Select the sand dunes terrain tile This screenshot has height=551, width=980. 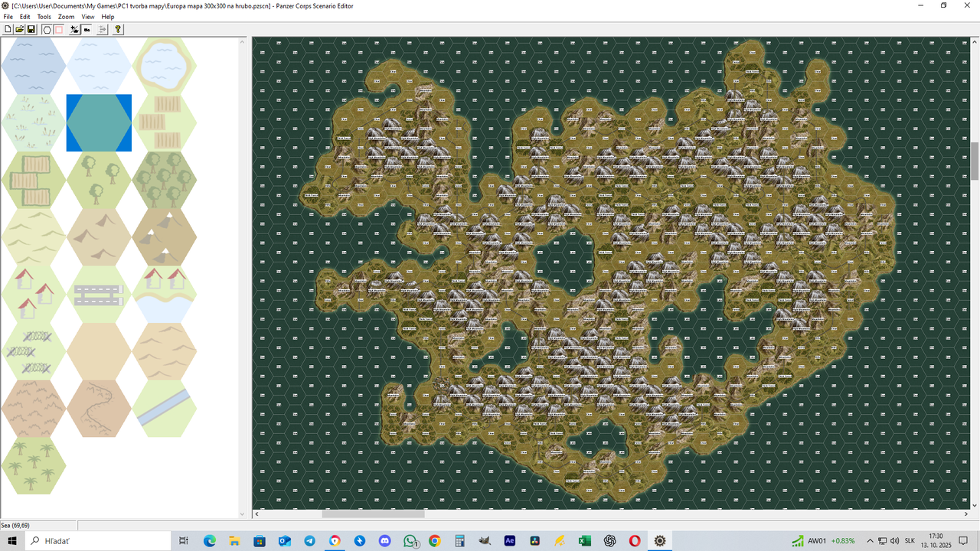coord(165,351)
